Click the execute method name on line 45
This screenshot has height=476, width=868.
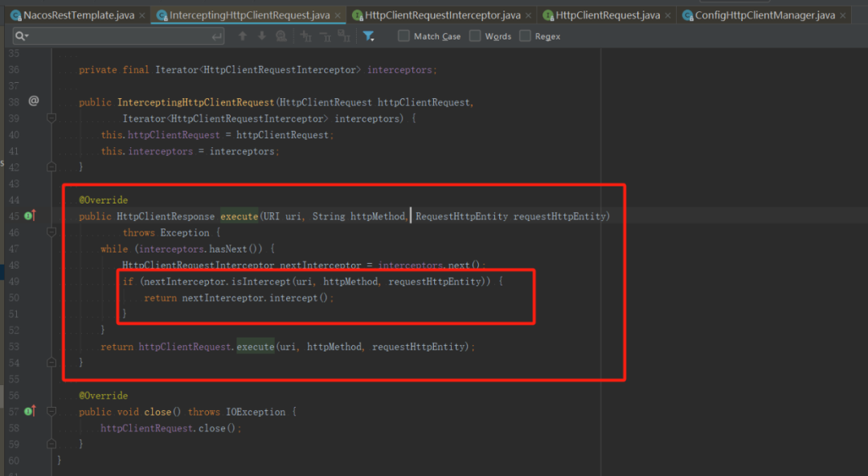[x=240, y=216]
